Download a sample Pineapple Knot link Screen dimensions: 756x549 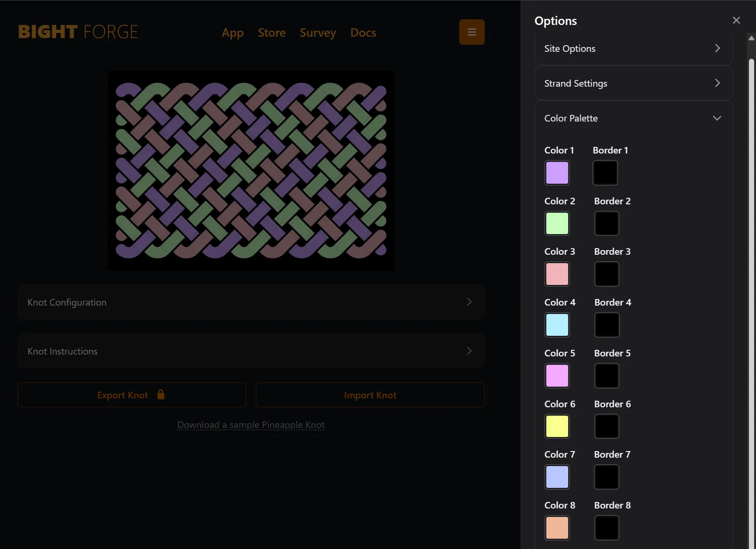pos(251,425)
